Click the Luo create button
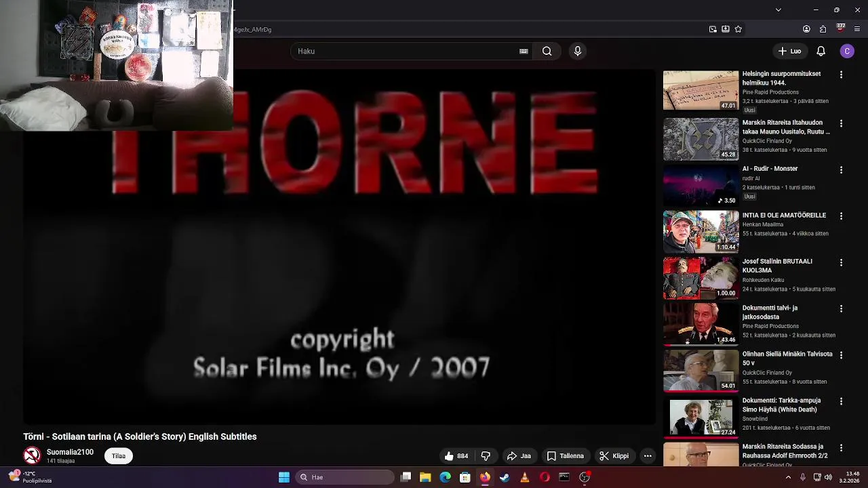The image size is (868, 488). click(789, 51)
